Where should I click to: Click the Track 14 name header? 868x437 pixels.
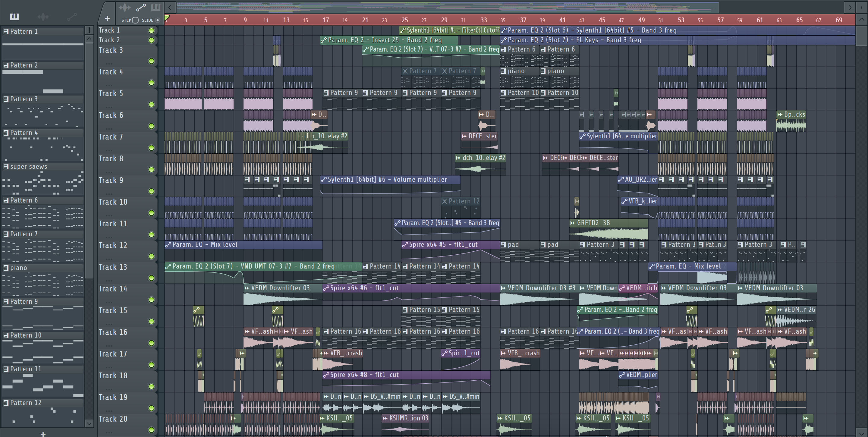(x=113, y=289)
